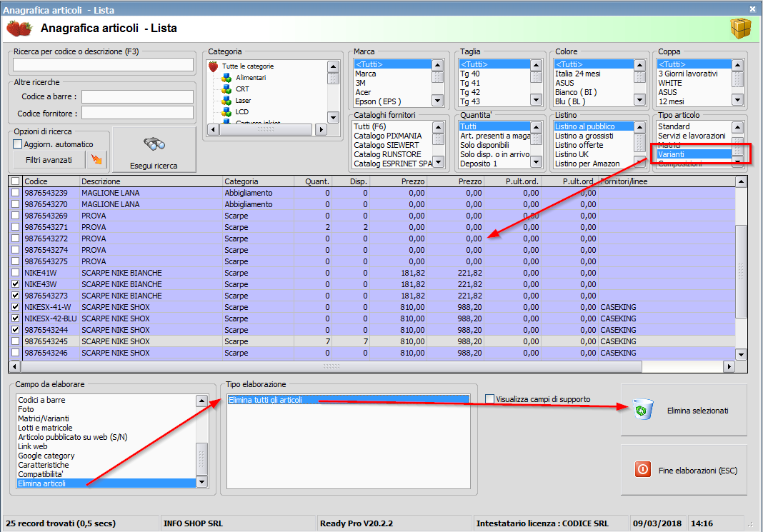Viewport: 763px width, 532px height.
Task: Click the yellow package icon in header
Action: [741, 29]
